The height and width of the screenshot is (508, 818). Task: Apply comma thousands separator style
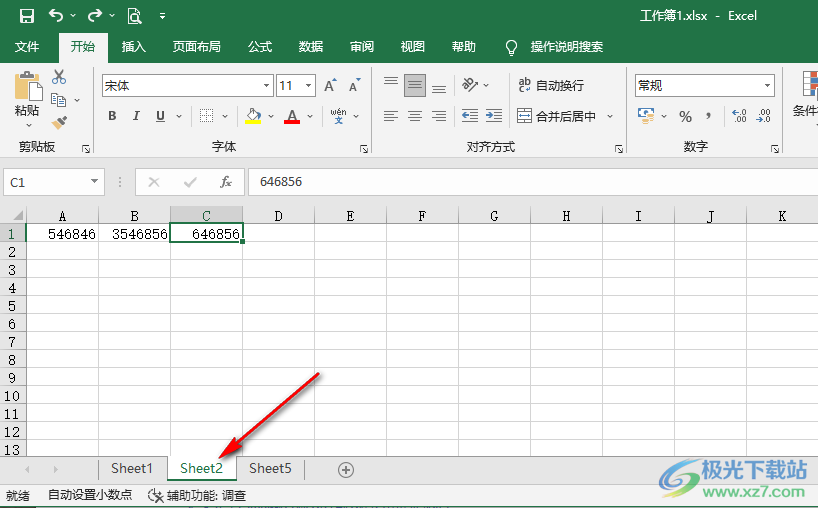(x=708, y=116)
